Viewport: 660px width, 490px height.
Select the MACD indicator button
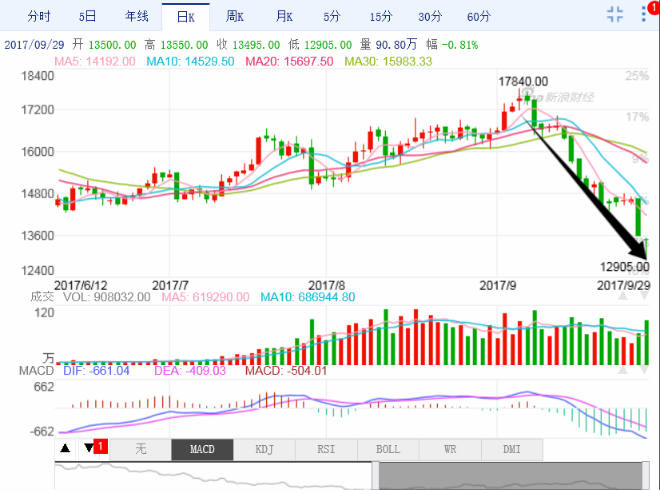tap(202, 449)
